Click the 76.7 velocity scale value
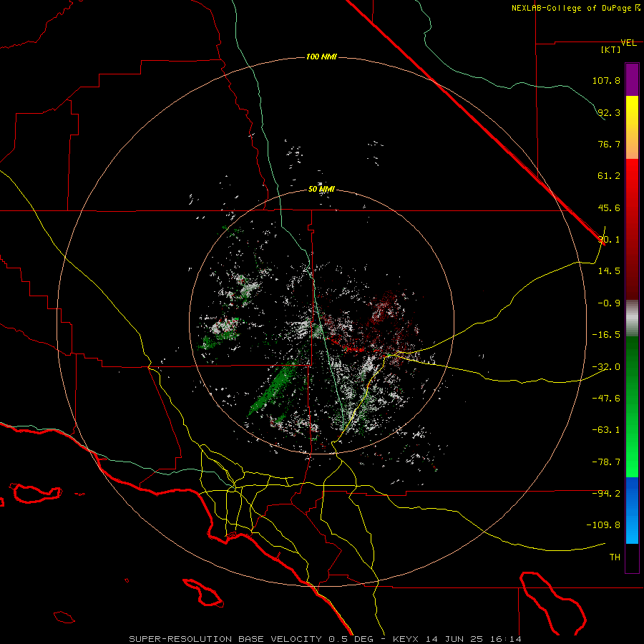This screenshot has width=644, height=644. pyautogui.click(x=609, y=144)
